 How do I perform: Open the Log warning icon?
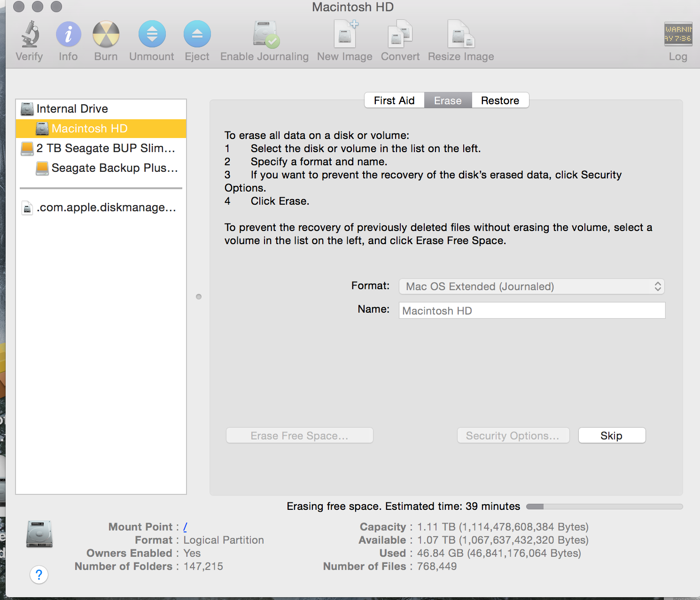(678, 34)
